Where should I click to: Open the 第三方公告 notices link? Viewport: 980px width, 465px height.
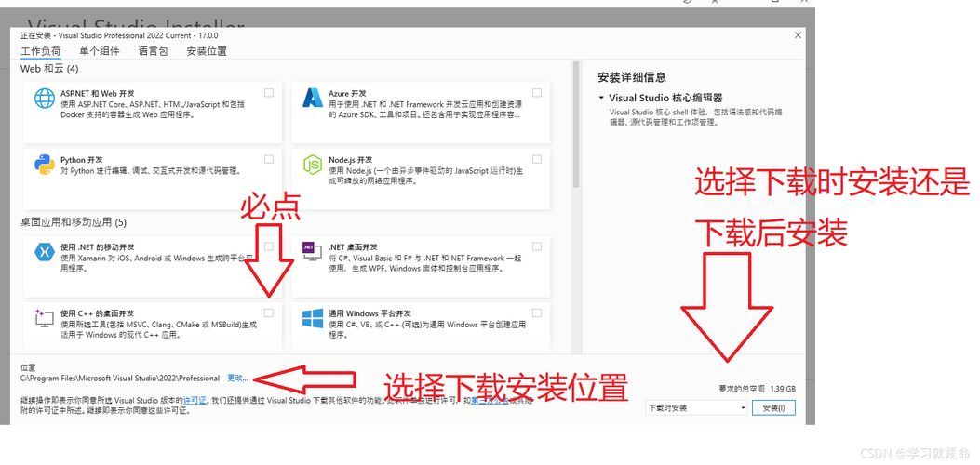click(490, 400)
